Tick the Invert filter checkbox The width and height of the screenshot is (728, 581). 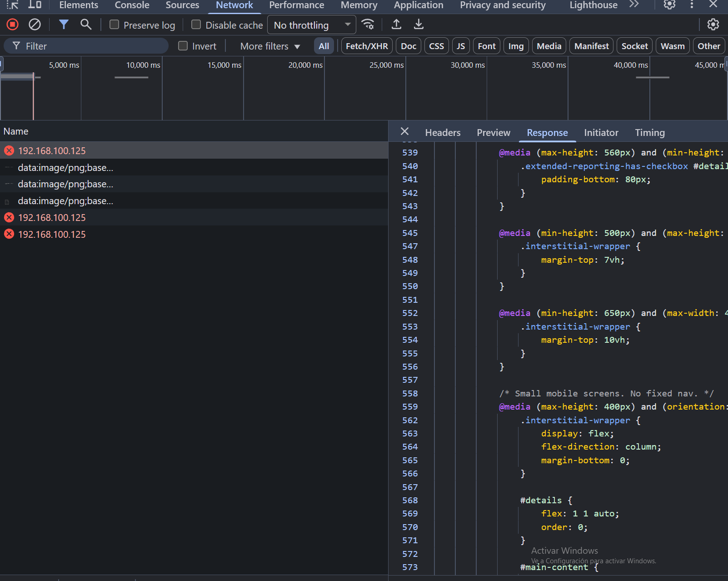pos(183,46)
